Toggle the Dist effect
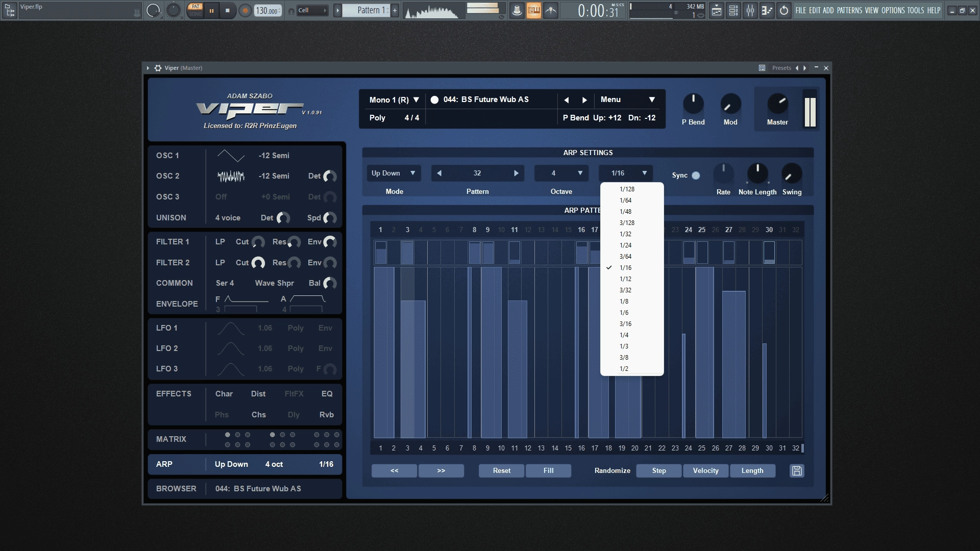Viewport: 980px width, 551px height. coord(258,394)
